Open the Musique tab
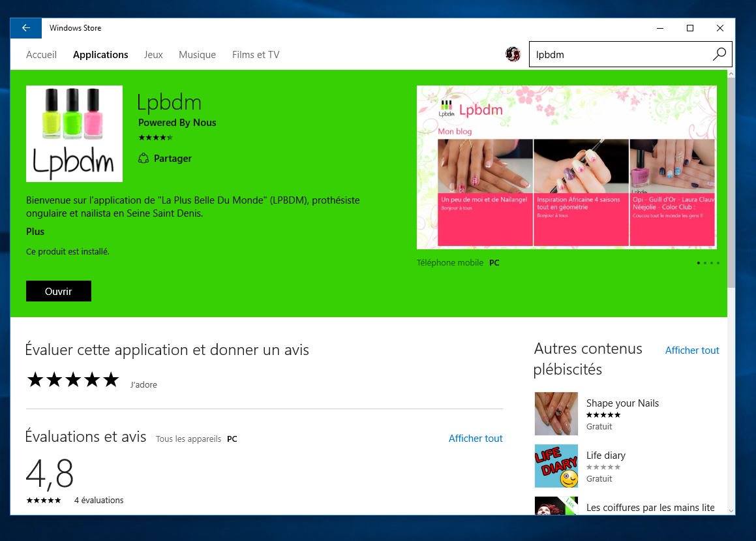756x541 pixels. [197, 54]
